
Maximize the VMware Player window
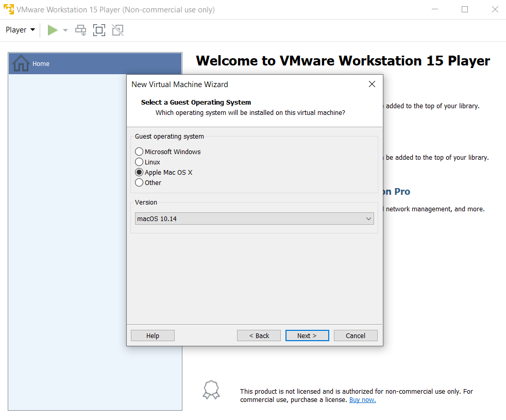pos(465,9)
